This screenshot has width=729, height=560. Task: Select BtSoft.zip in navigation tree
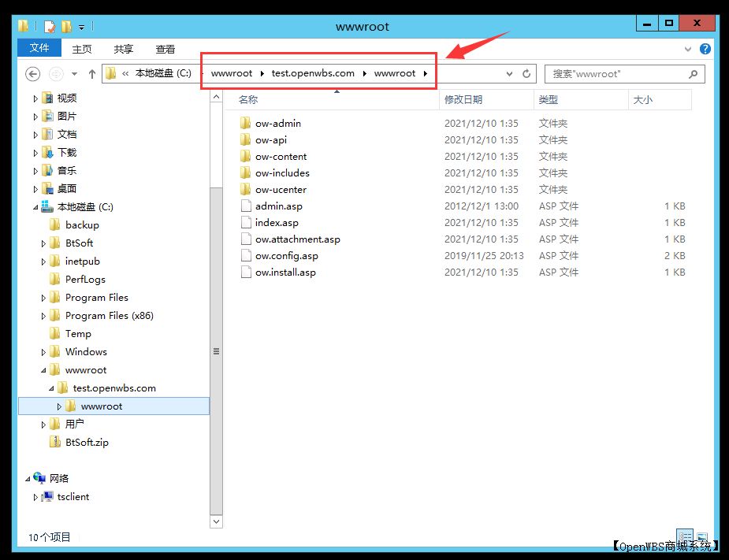coord(87,443)
